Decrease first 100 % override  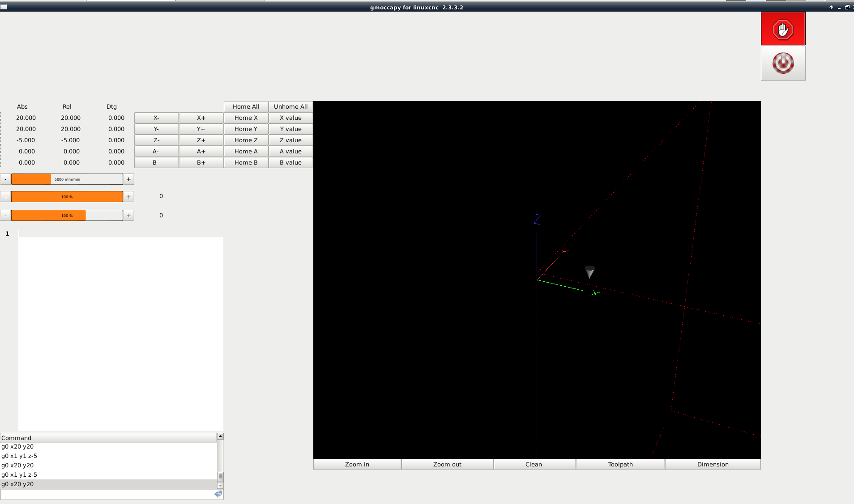(x=5, y=197)
